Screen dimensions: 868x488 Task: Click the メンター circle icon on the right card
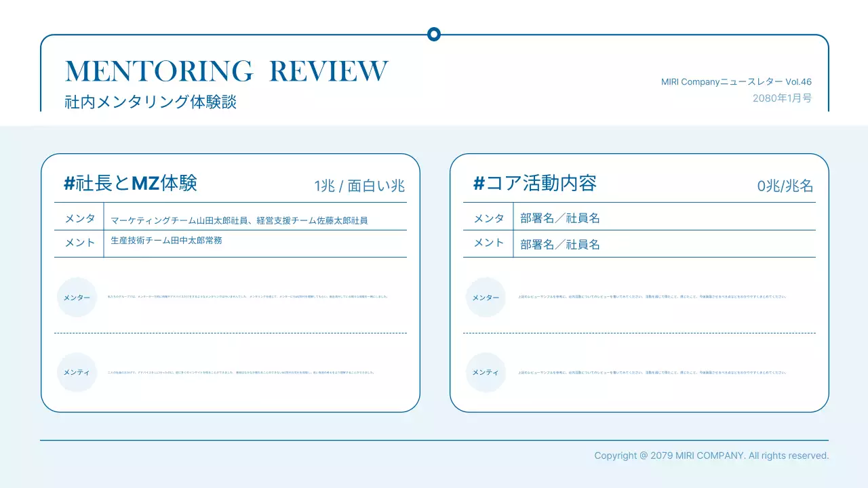tap(486, 297)
